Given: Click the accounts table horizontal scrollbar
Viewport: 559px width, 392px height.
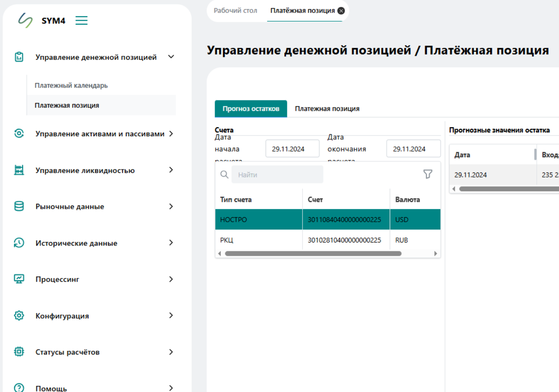Looking at the screenshot, I should (x=313, y=254).
